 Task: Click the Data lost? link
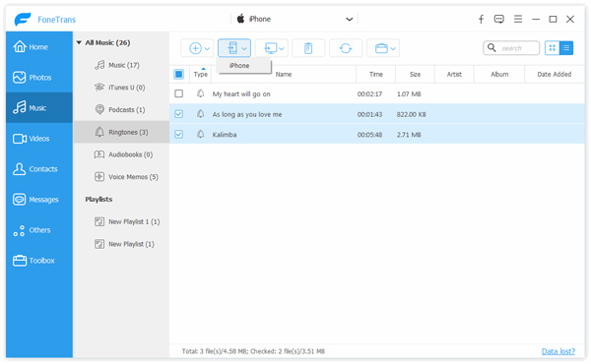558,351
